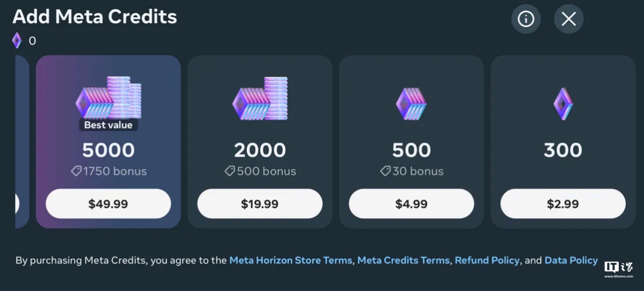
Task: View the Refund Policy link
Action: pos(487,260)
